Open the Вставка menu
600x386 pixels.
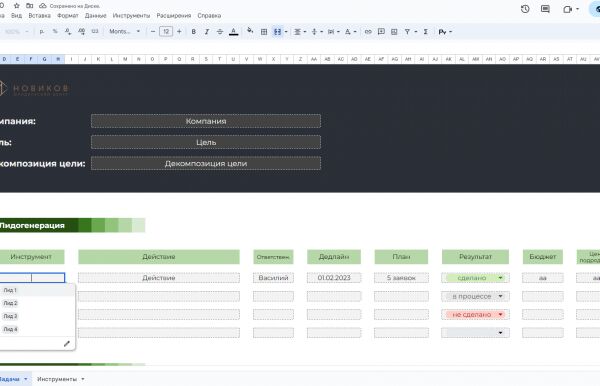click(39, 16)
